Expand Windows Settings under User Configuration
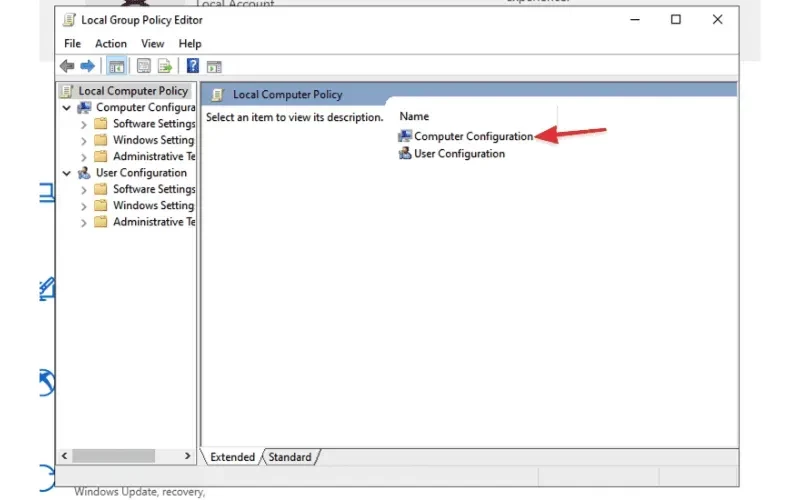The image size is (800, 500). click(84, 206)
